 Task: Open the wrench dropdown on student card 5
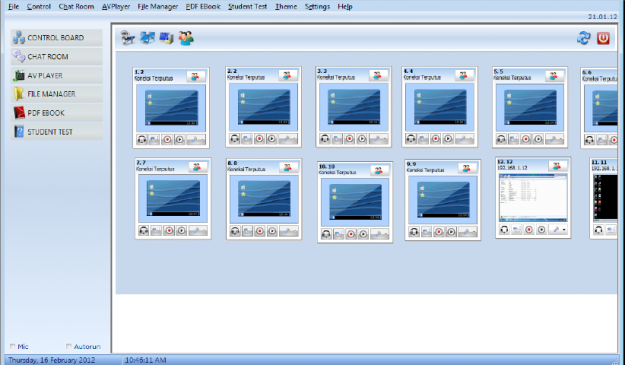(x=554, y=139)
